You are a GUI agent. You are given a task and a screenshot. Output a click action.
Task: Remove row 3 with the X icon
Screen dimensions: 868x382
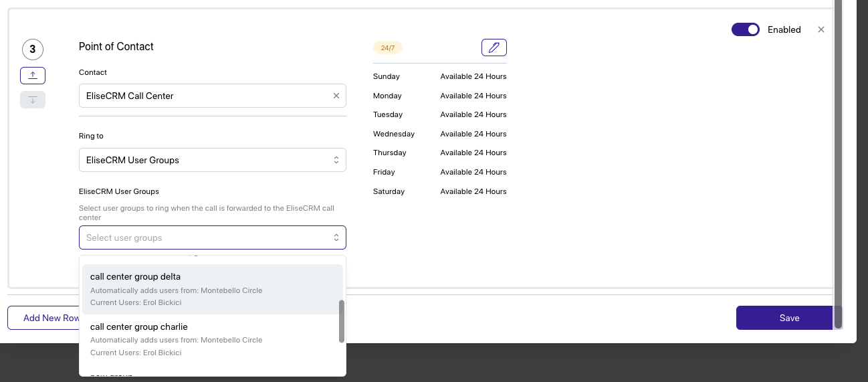(821, 29)
